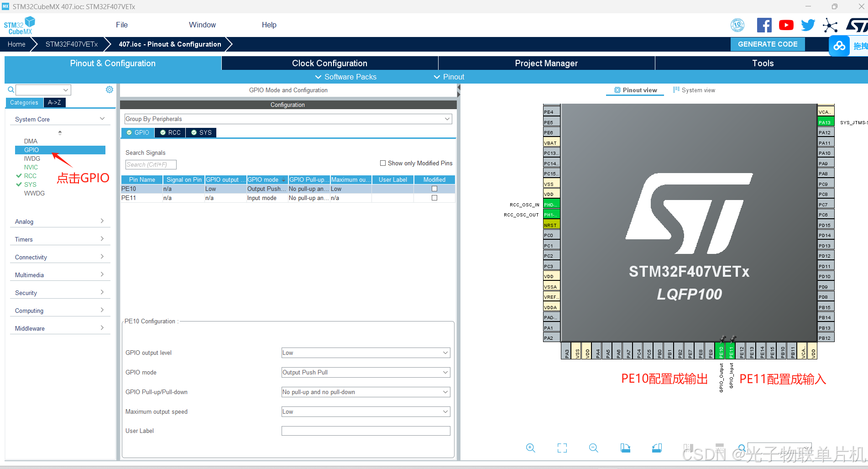Expand the Analog category
The width and height of the screenshot is (868, 469).
pos(60,221)
